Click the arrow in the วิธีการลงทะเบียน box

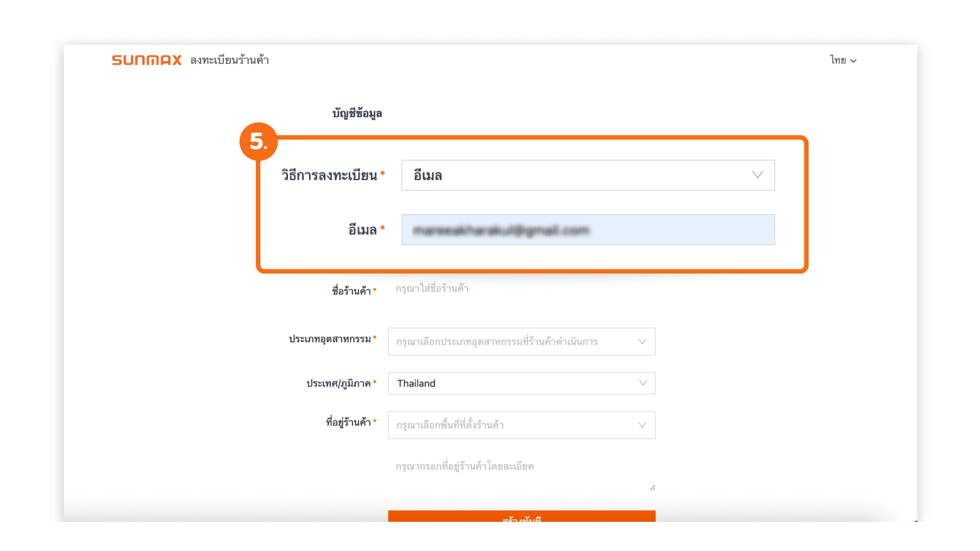(757, 175)
